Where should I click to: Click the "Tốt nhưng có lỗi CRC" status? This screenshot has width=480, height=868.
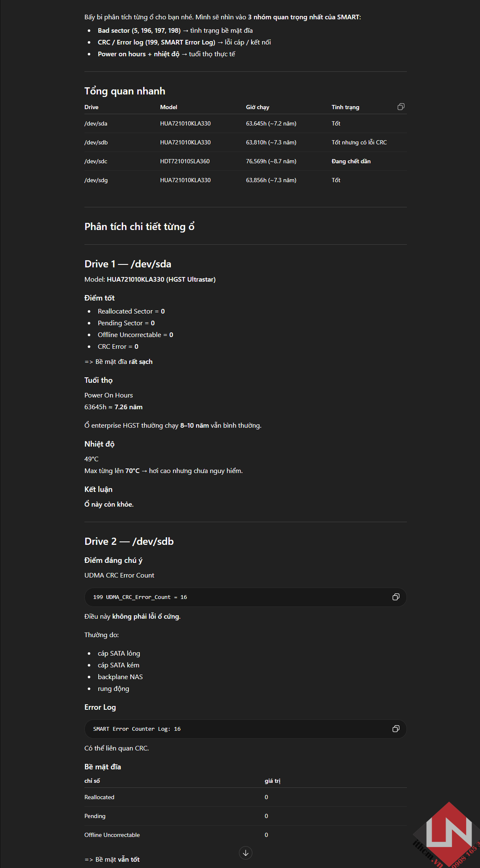pos(359,142)
